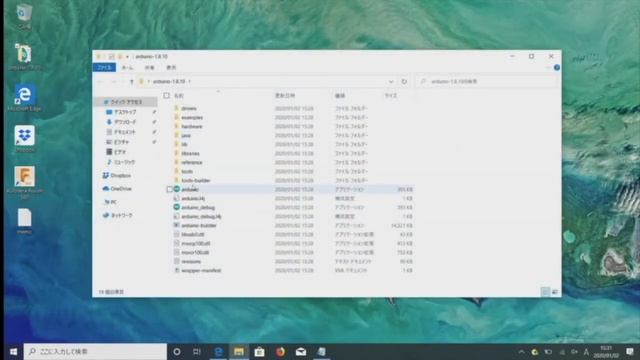Click the chevron after arduino-1.8.10 in path
This screenshot has width=640, height=360.
190,82
